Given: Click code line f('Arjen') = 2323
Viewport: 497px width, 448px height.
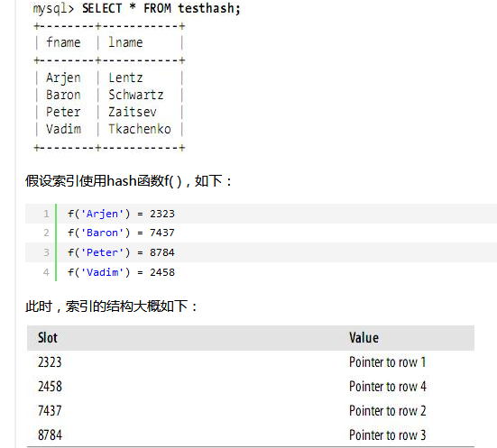Looking at the screenshot, I should pyautogui.click(x=121, y=214).
